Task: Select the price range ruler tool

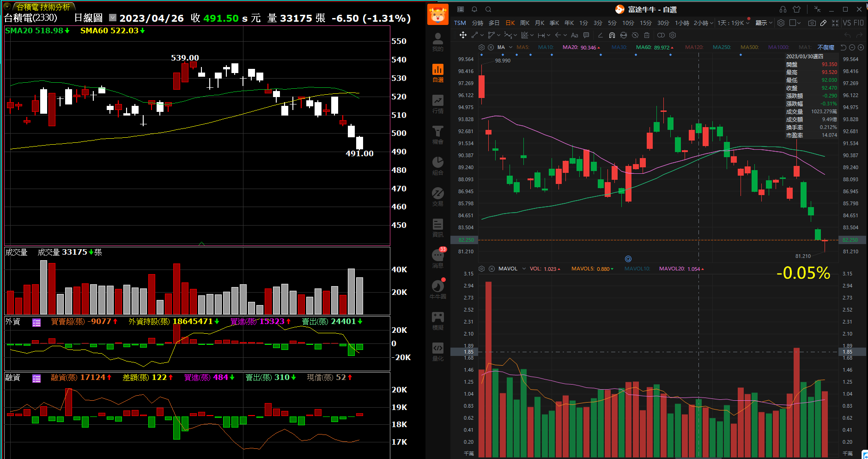Action: click(541, 35)
